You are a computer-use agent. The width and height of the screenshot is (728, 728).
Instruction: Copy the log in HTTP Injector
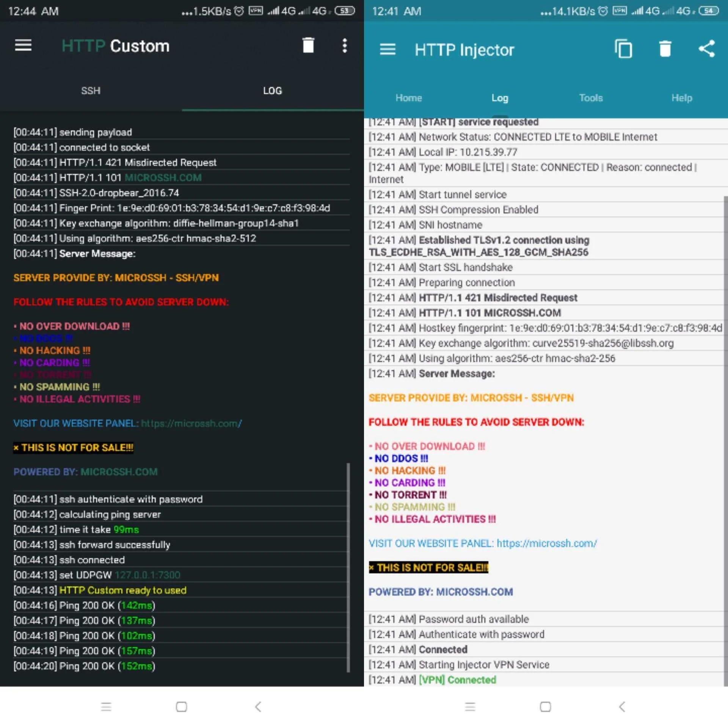tap(623, 49)
